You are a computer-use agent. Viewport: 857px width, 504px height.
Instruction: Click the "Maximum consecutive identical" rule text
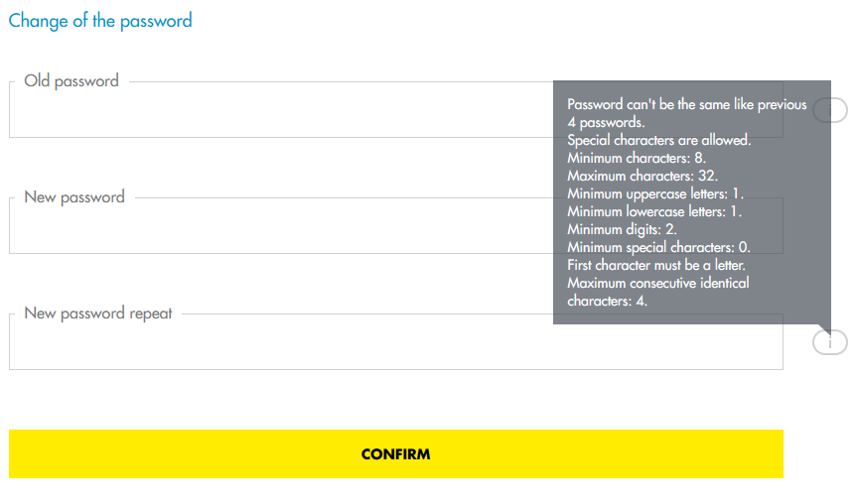click(x=657, y=283)
